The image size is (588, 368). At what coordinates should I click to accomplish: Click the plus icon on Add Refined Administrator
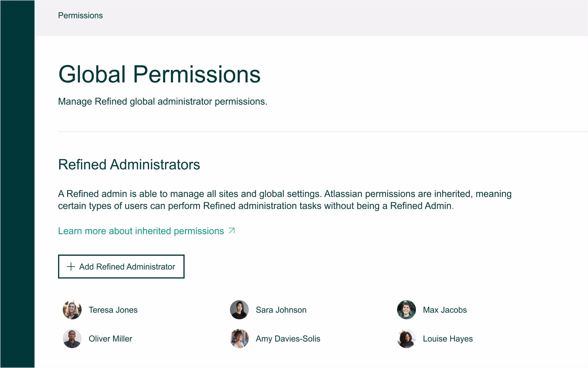71,267
